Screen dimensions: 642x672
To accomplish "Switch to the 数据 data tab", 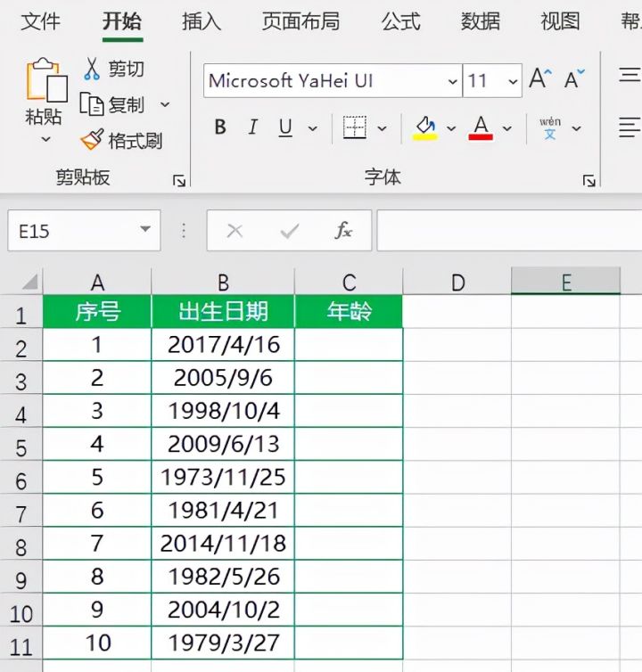I will click(481, 21).
